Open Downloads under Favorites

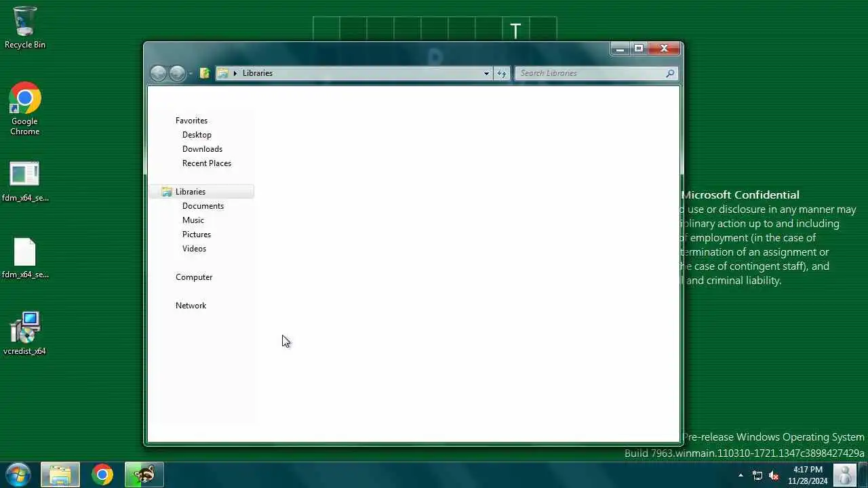click(202, 149)
